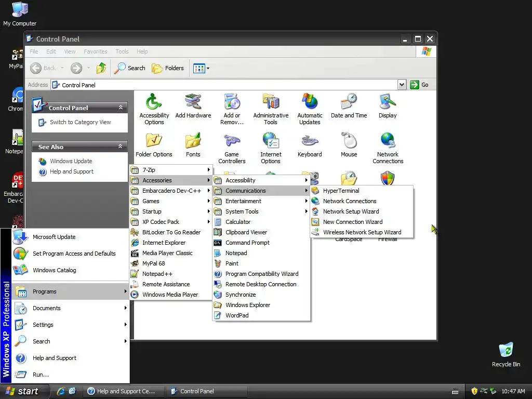Open the Mouse icon

349,144
